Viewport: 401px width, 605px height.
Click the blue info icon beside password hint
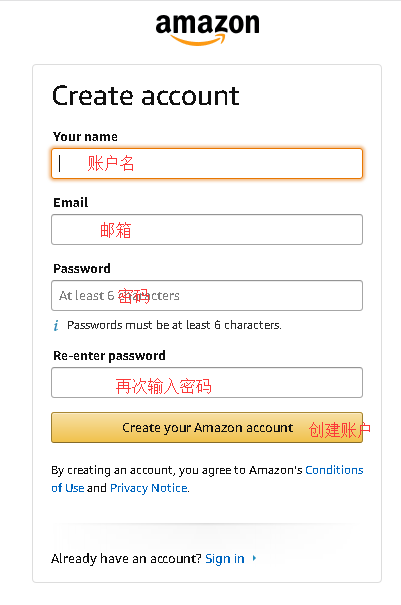click(56, 326)
